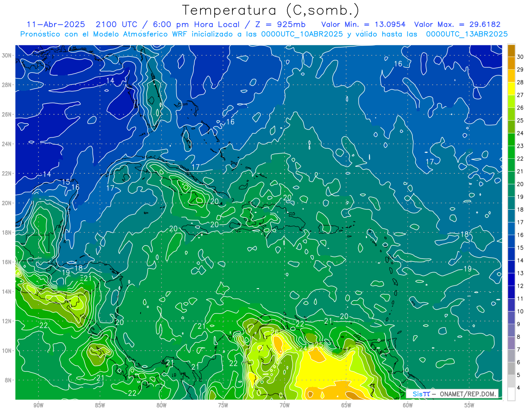
Task: Click the 16N latitude axis label
Action: pos(7,262)
